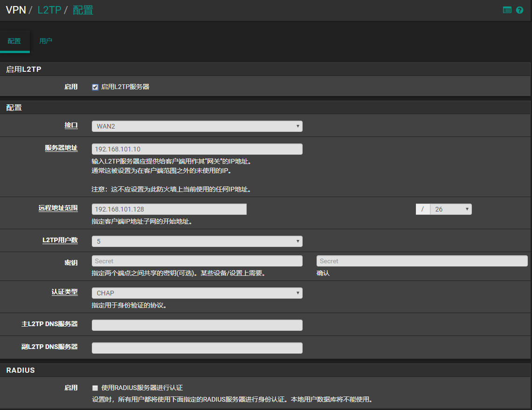
Task: Focus the 远程地址范围 address field
Action: point(169,210)
